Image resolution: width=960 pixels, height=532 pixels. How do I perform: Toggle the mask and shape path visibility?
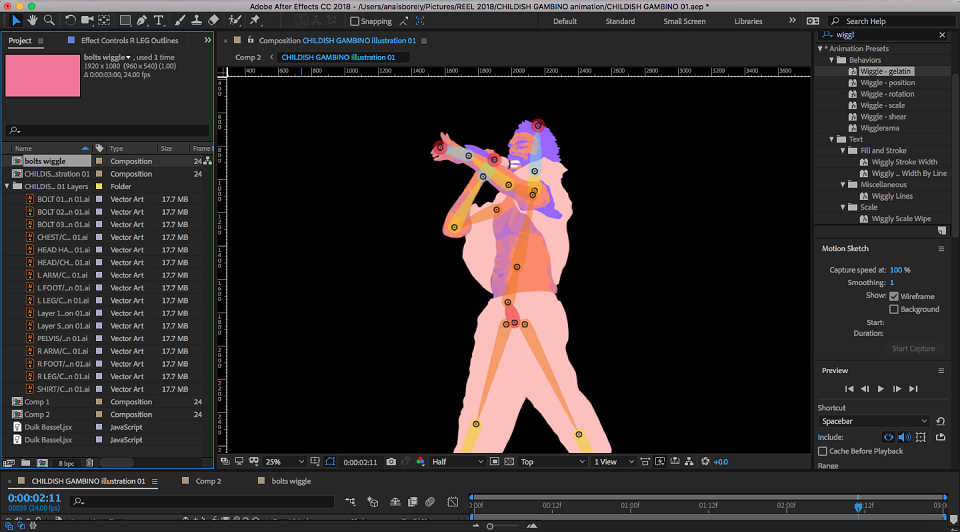coord(330,462)
